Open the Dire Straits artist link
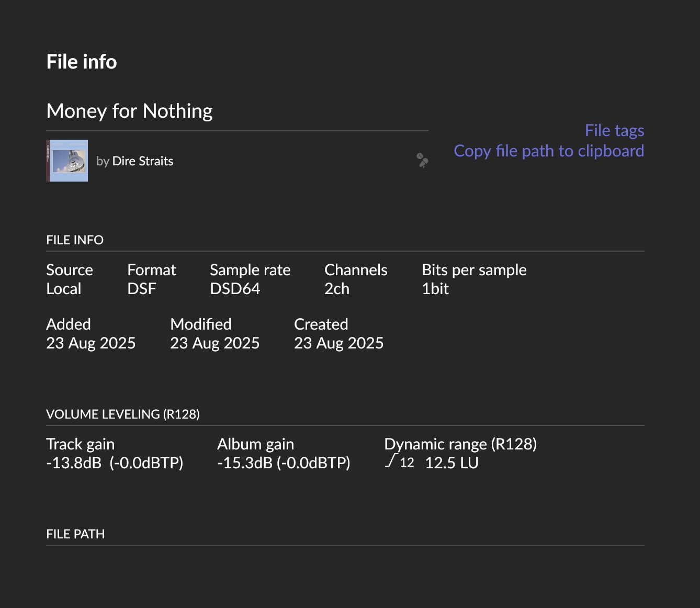The image size is (700, 608). point(142,161)
